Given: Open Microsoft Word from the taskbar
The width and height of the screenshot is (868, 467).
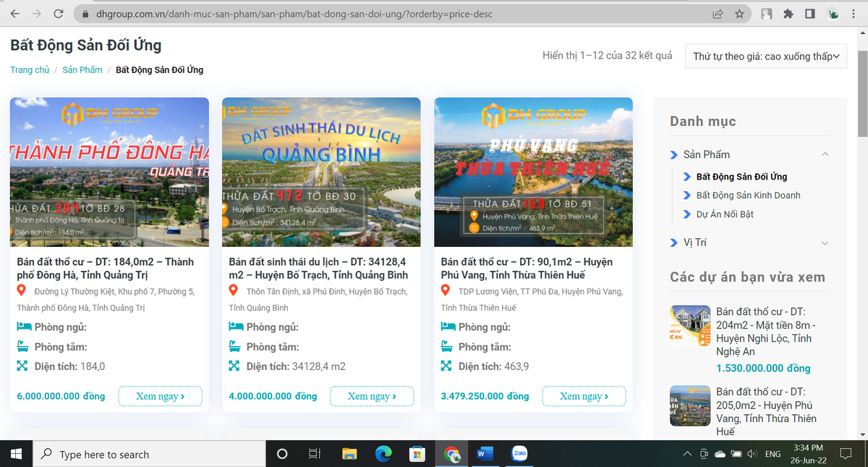Looking at the screenshot, I should pos(484,453).
